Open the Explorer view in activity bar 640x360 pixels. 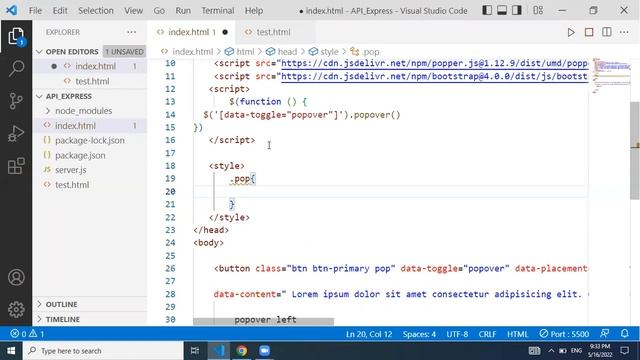point(16,37)
